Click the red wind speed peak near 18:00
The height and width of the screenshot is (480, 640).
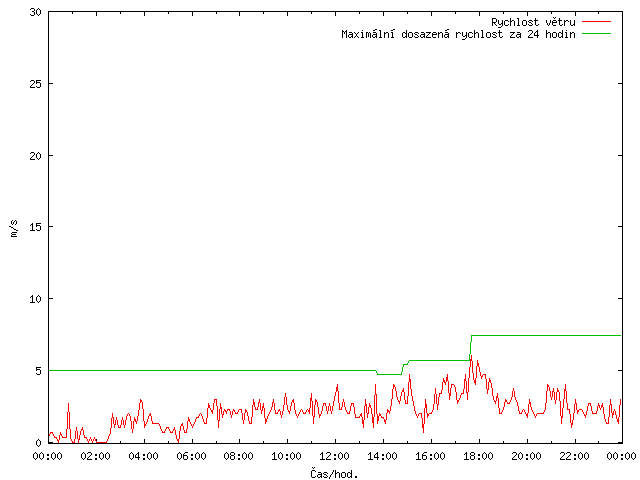click(x=471, y=358)
